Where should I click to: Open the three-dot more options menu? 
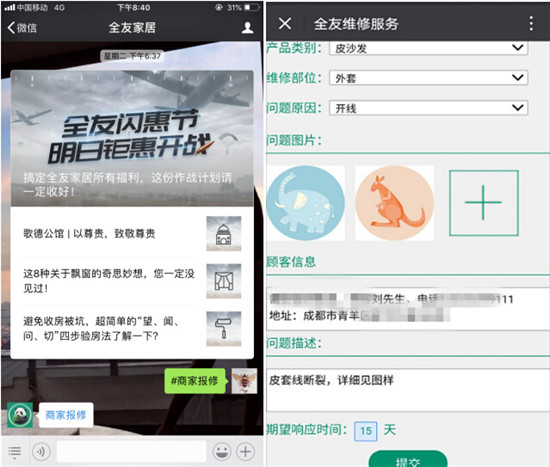pos(531,24)
